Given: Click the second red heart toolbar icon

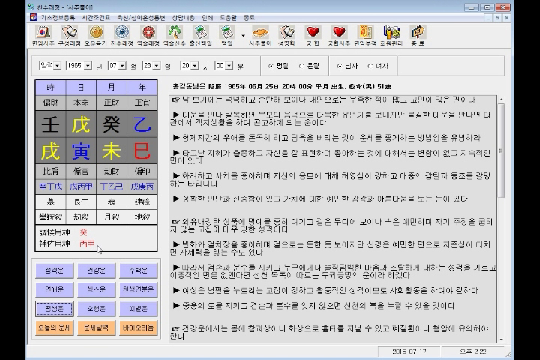Looking at the screenshot, I should click(x=339, y=32).
